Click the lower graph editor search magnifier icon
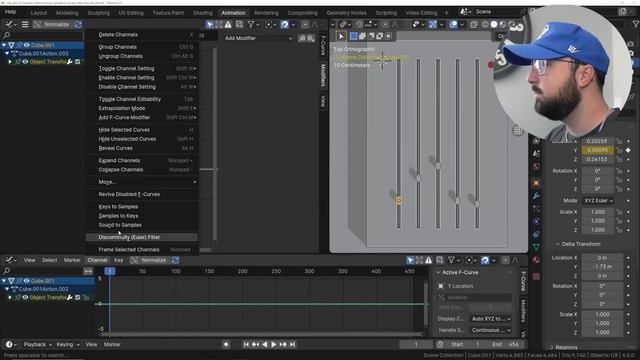This screenshot has width=640, height=360. [x=7, y=271]
